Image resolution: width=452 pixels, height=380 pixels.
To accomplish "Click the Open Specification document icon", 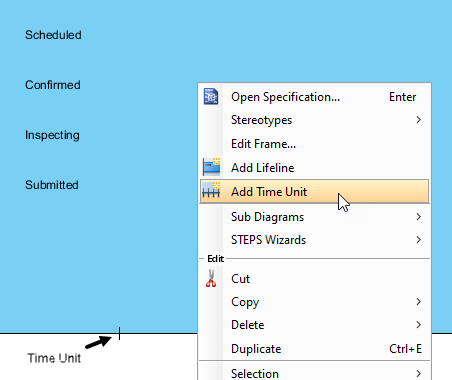I will click(x=211, y=97).
